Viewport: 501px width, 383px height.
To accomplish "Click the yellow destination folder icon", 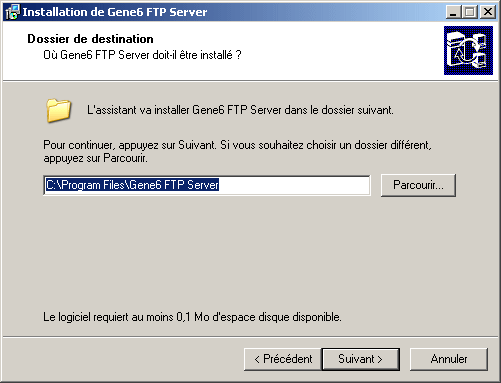I will 58,110.
